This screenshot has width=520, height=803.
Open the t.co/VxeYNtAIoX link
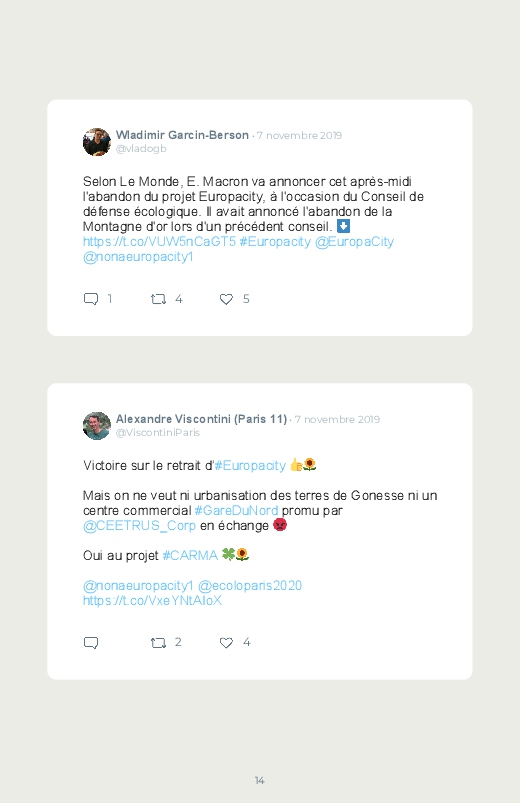(153, 600)
